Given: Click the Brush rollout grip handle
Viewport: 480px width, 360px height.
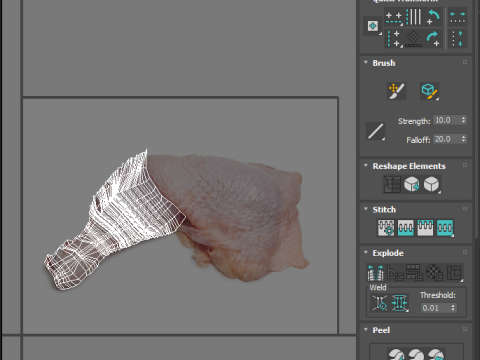Looking at the screenshot, I should point(465,62).
